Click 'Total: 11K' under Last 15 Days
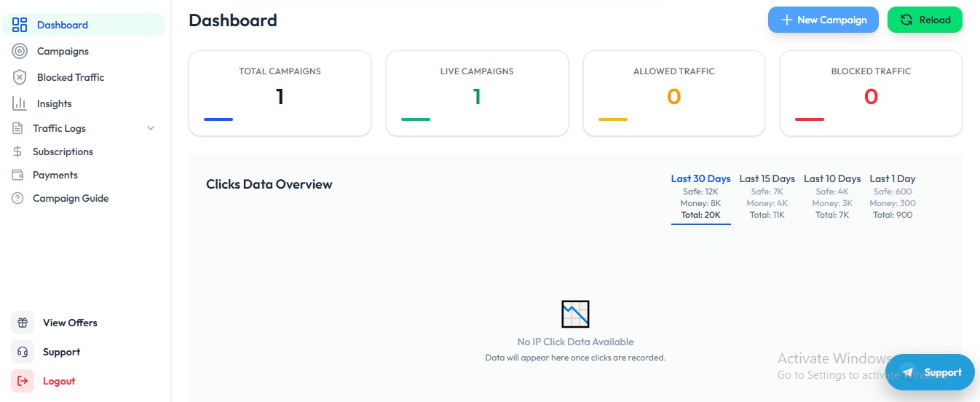 (x=767, y=215)
